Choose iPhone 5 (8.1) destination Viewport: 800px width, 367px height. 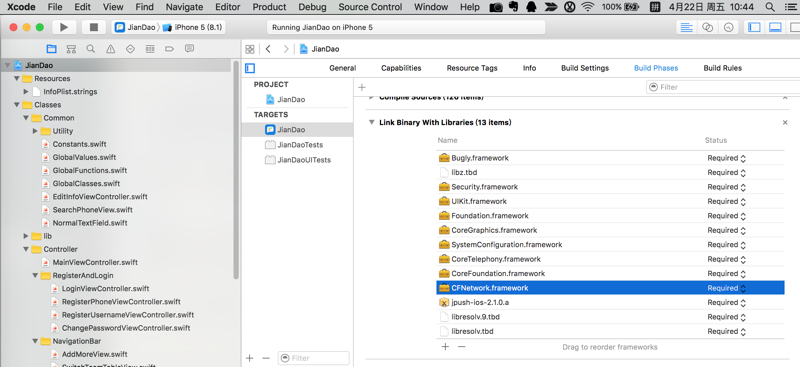[192, 28]
